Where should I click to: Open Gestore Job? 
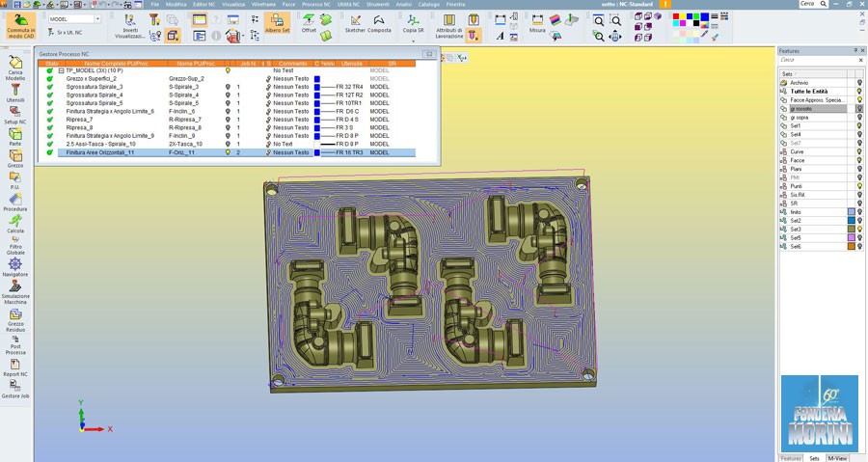(x=14, y=390)
